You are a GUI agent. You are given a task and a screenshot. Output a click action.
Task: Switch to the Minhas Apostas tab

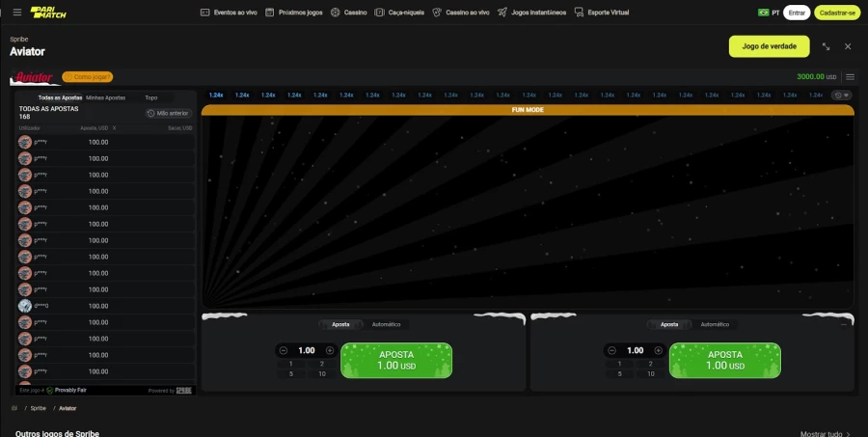pos(105,97)
